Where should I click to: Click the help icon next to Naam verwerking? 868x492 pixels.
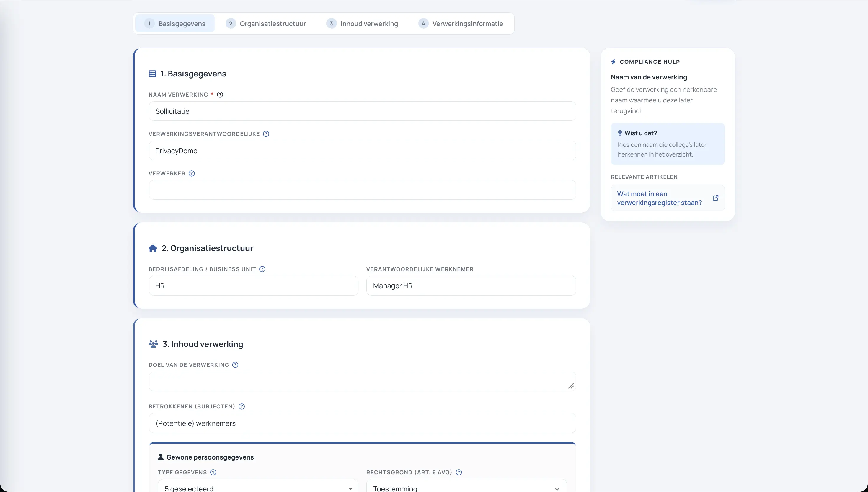[x=220, y=95]
